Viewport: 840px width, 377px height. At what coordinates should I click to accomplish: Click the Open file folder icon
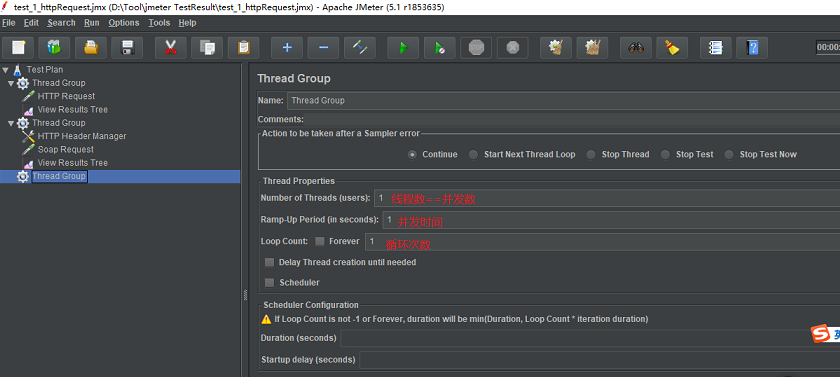click(x=91, y=48)
